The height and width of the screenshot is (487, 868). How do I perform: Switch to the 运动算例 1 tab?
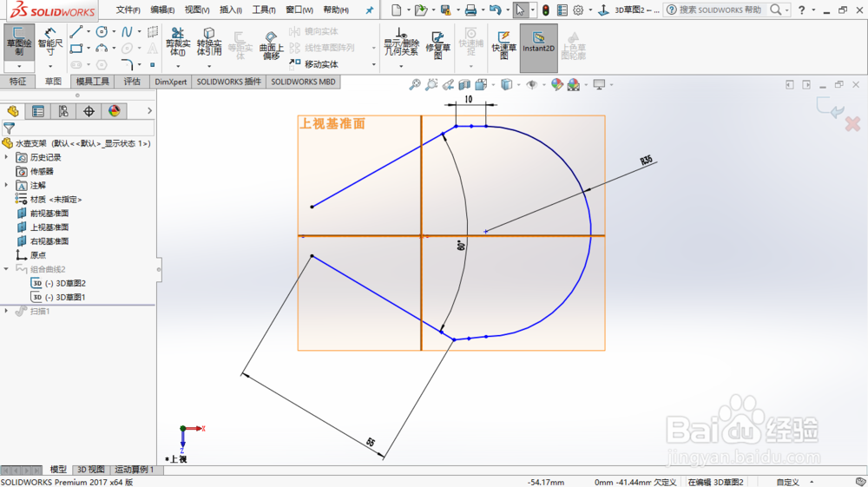135,470
